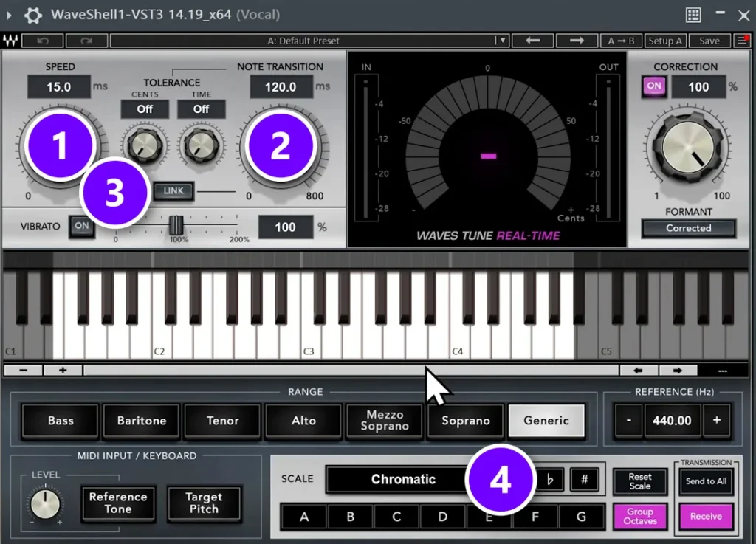Click the Vibrato 100 percent field
The height and width of the screenshot is (544, 756).
286,227
